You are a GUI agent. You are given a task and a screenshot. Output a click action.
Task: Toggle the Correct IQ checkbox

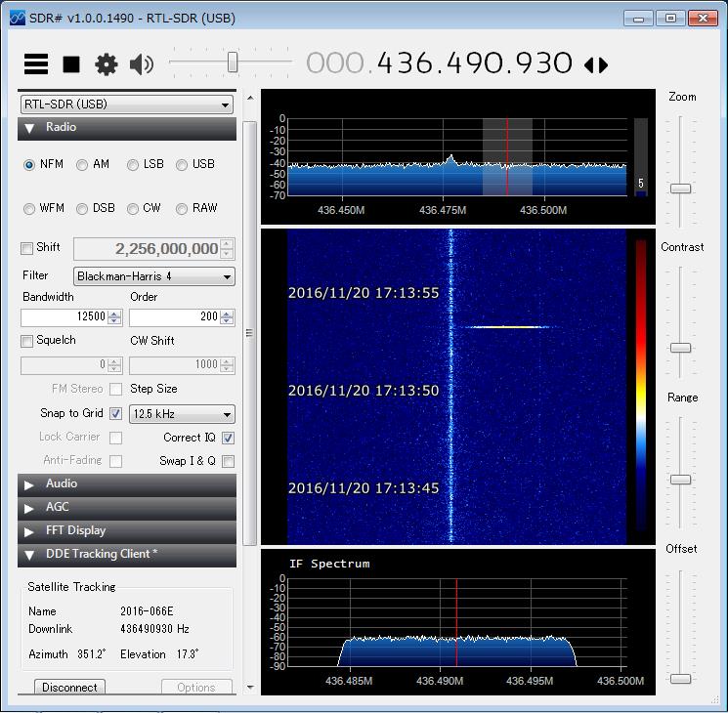228,438
